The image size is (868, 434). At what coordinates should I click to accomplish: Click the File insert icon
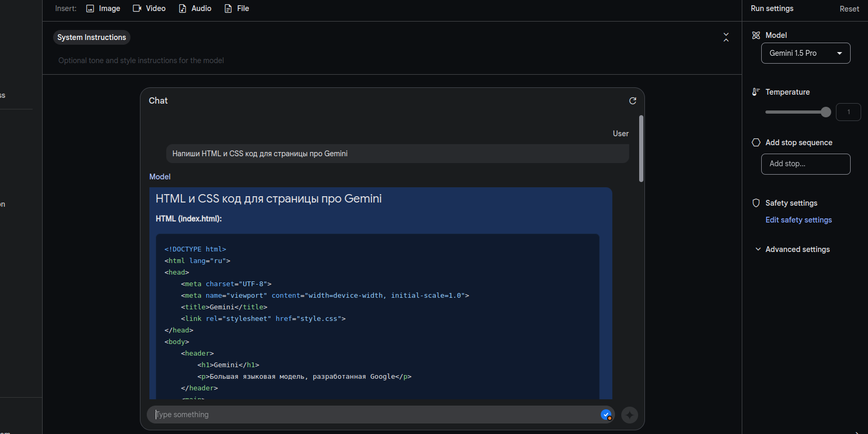[x=228, y=8]
